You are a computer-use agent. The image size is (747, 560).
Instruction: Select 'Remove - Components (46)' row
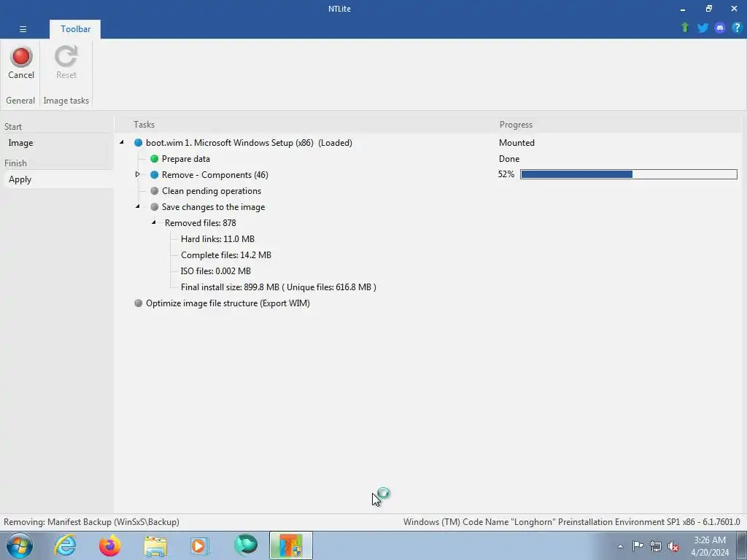click(215, 175)
